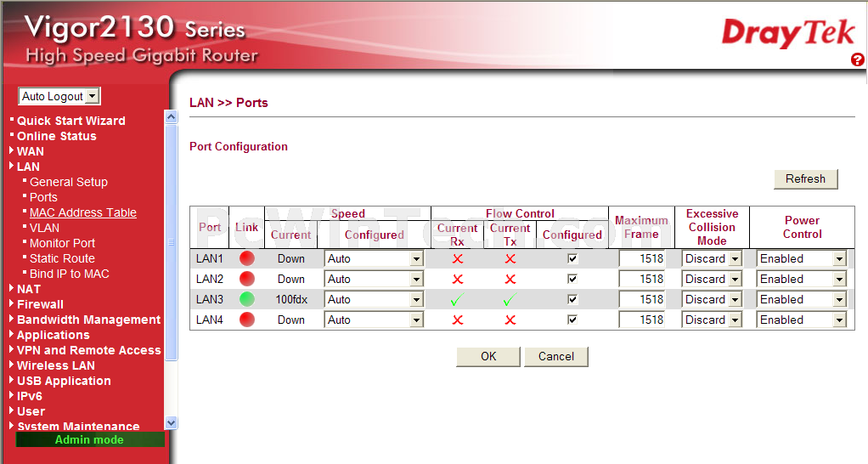Open Monitor Port link

(62, 243)
